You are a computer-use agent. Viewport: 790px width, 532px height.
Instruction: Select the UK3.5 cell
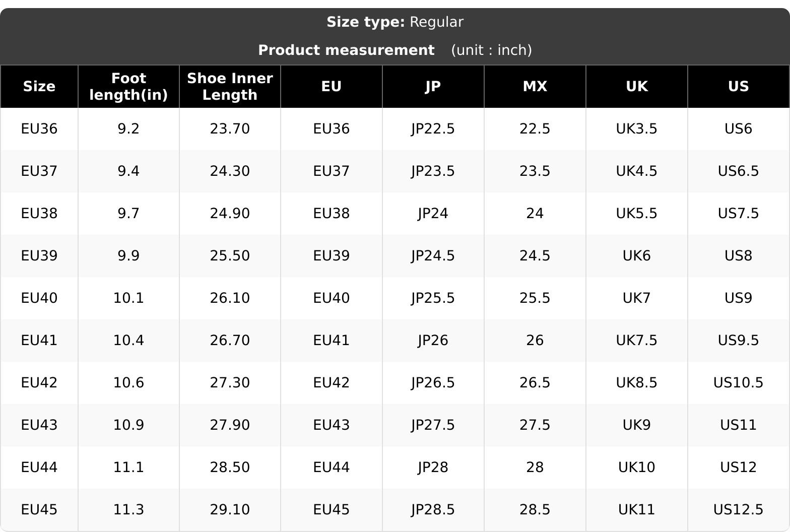coord(637,129)
